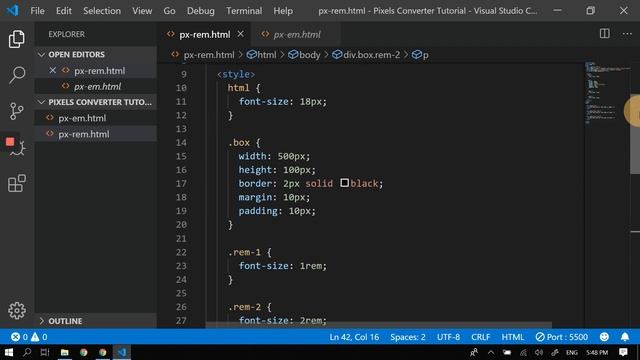
Task: Toggle Live Server Port : 5500
Action: pyautogui.click(x=562, y=337)
